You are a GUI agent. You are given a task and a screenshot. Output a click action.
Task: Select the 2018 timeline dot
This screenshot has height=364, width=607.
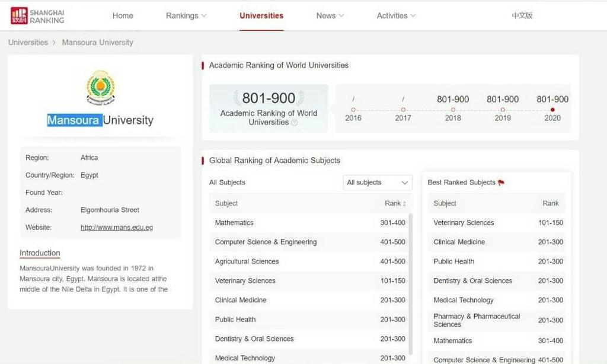coord(453,110)
